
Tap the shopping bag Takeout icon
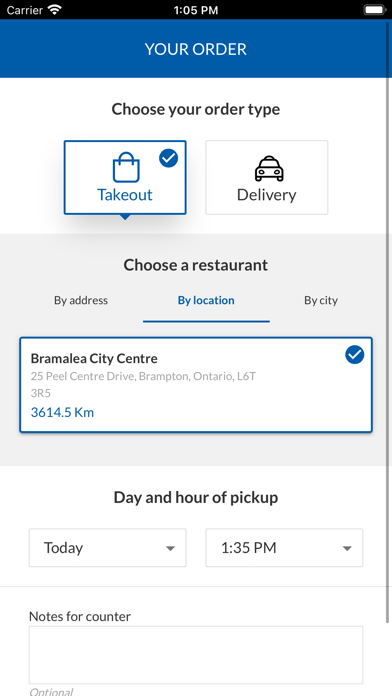pyautogui.click(x=126, y=167)
